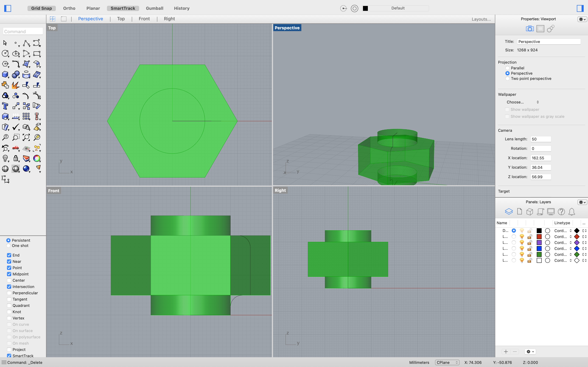The width and height of the screenshot is (588, 367).
Task: Hide the second layer's lightbulb
Action: [x=522, y=237]
